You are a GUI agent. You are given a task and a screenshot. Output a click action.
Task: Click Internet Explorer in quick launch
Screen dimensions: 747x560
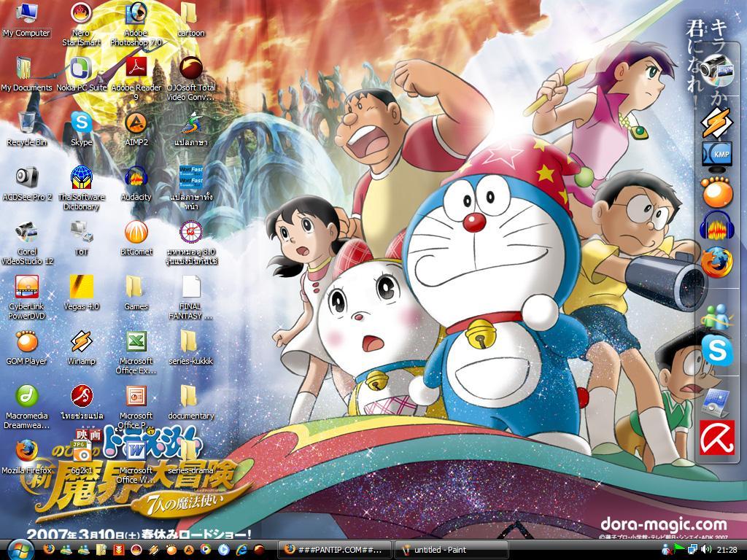(241, 550)
